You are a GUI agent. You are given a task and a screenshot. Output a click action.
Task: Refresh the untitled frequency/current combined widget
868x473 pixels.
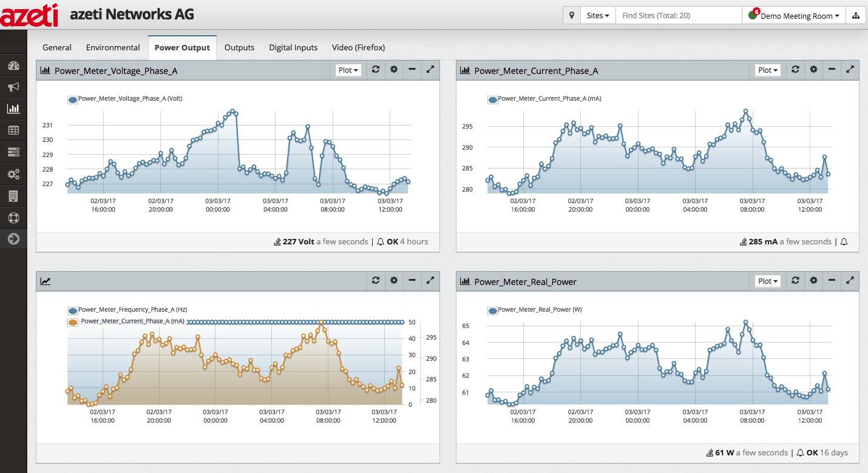[x=376, y=280]
